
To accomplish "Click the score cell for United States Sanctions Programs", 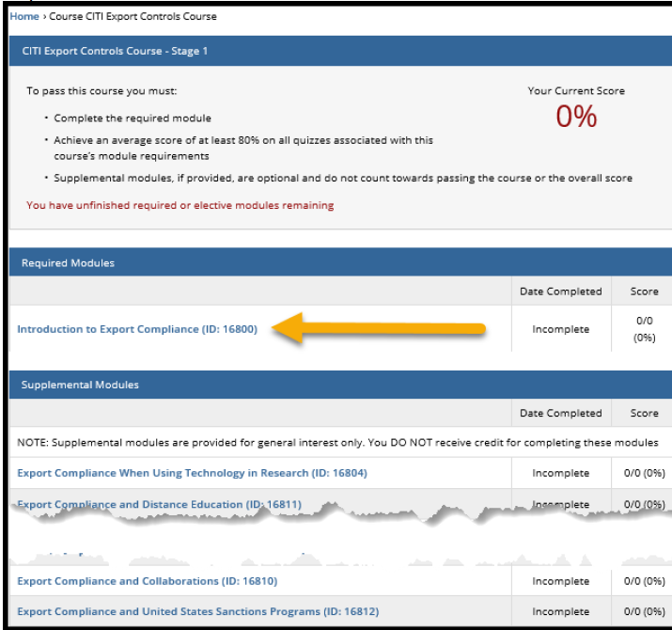I will point(644,611).
